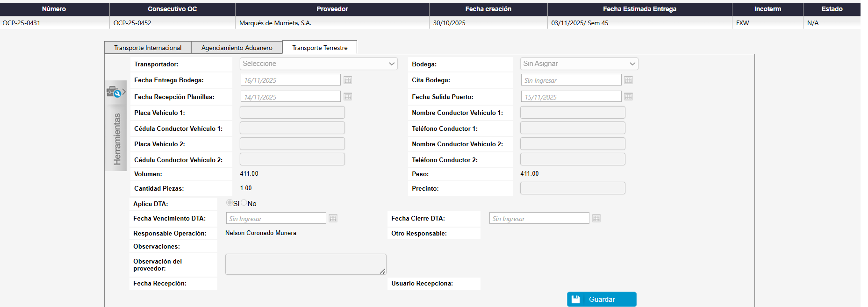Open calendar for Fecha Recepción Planillas
The width and height of the screenshot is (868, 307).
click(x=347, y=97)
